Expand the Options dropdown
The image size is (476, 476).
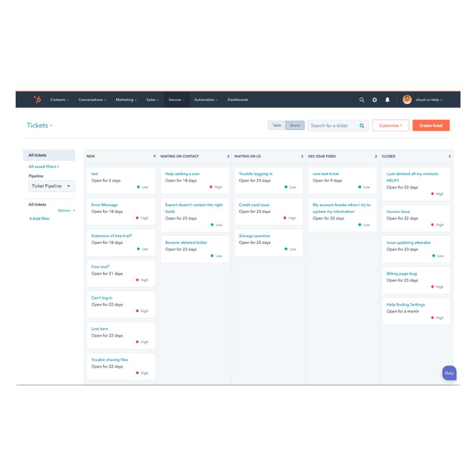[x=66, y=210]
